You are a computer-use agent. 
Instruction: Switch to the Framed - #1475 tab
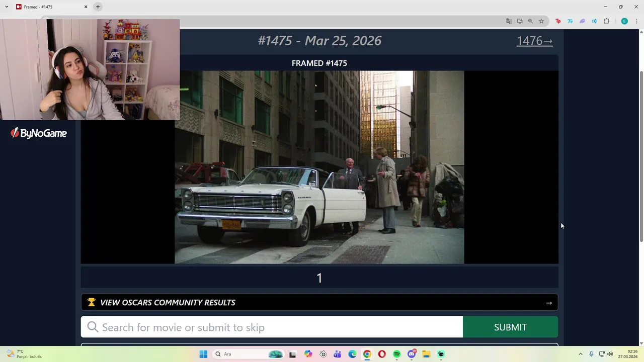click(51, 7)
